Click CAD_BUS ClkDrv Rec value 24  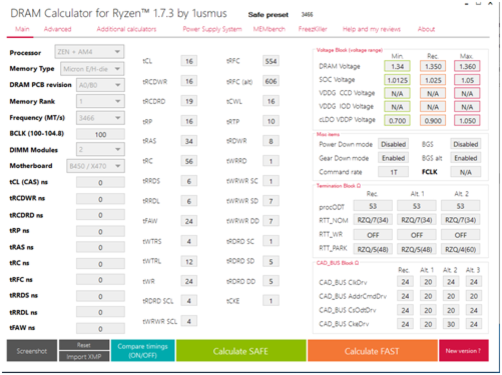tap(405, 282)
